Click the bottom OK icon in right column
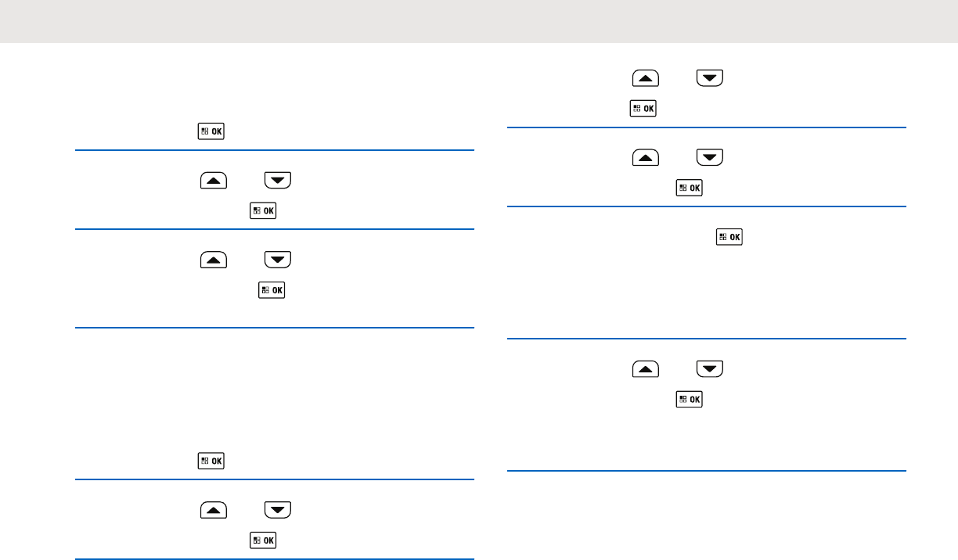 (690, 400)
